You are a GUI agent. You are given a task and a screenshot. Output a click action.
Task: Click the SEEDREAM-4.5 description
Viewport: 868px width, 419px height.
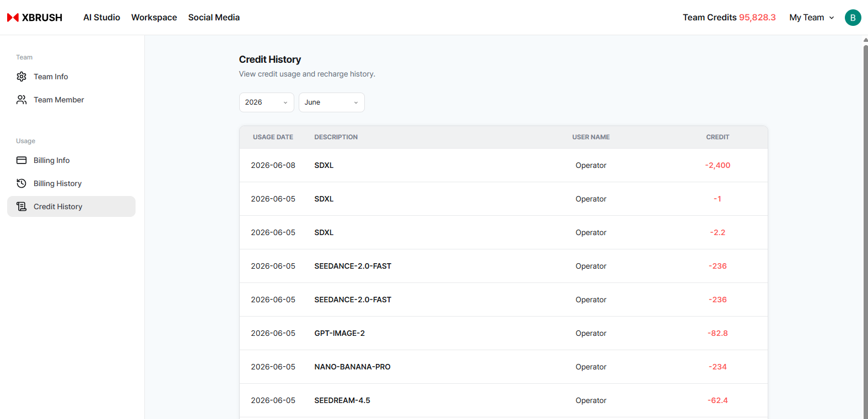(342, 400)
